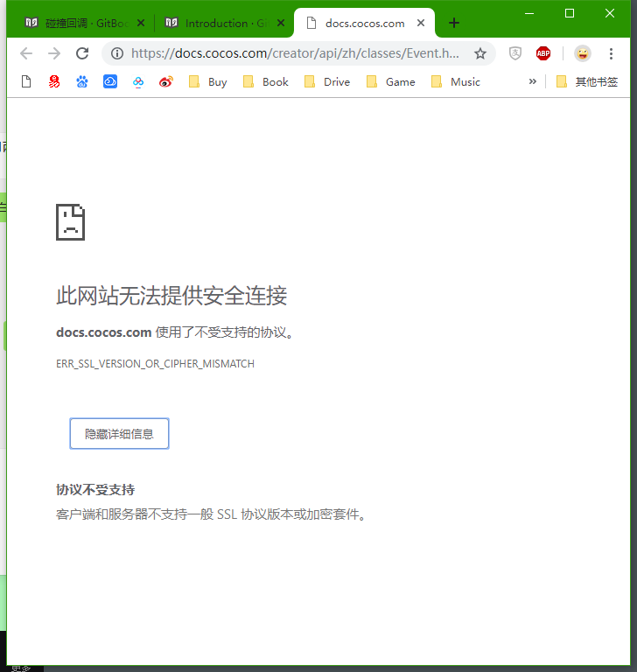Go back to previous page
The image size is (637, 672).
coord(26,53)
